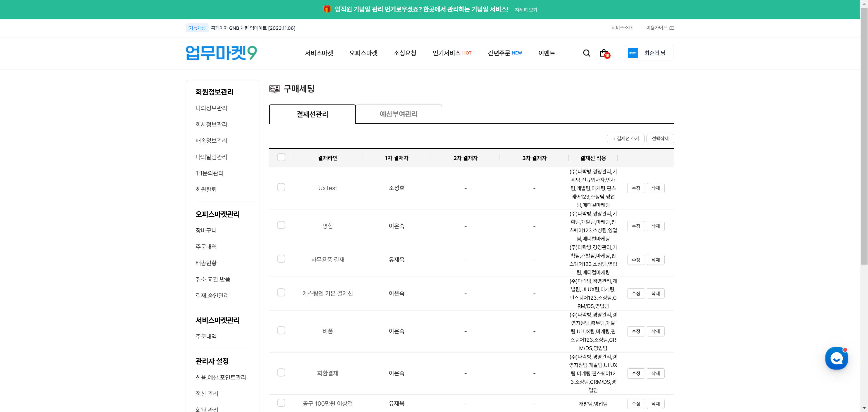
Task: Open the 서비스소개 link
Action: [622, 28]
